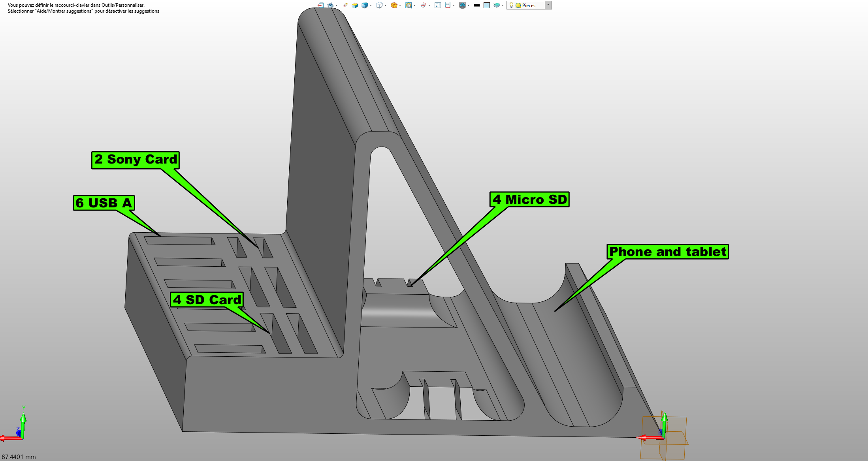Select the '6 USB A' annotation label
868x461 pixels.
click(104, 203)
